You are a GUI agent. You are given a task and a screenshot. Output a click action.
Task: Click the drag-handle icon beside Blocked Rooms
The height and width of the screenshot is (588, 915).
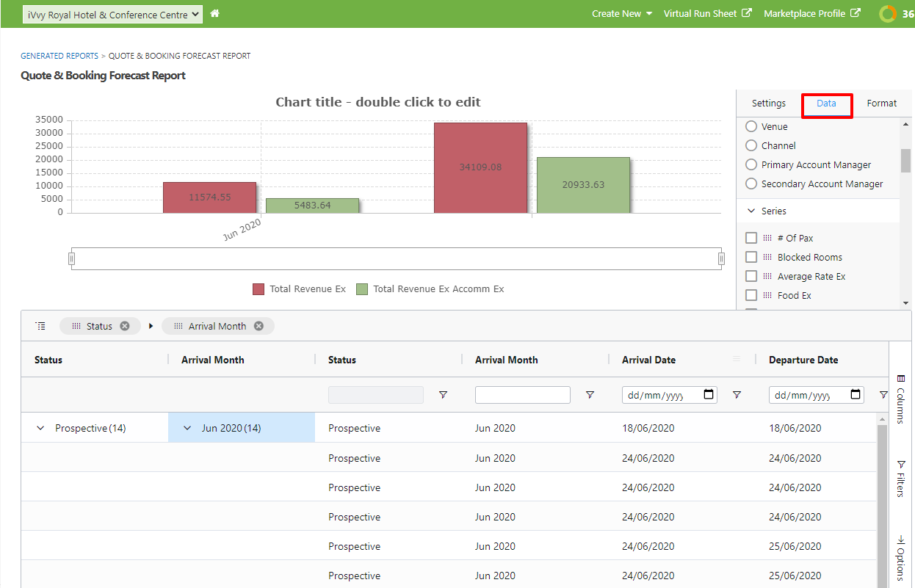pos(767,257)
